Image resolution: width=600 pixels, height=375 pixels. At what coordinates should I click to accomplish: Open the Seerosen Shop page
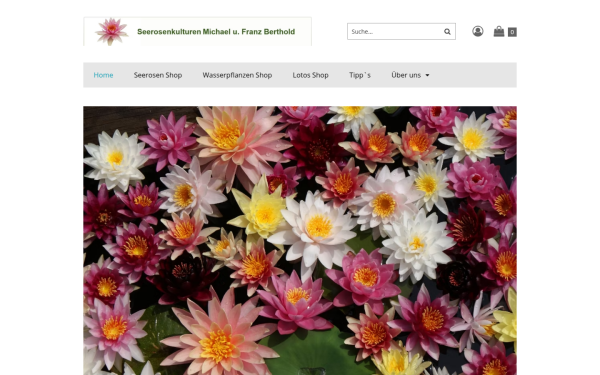point(158,75)
